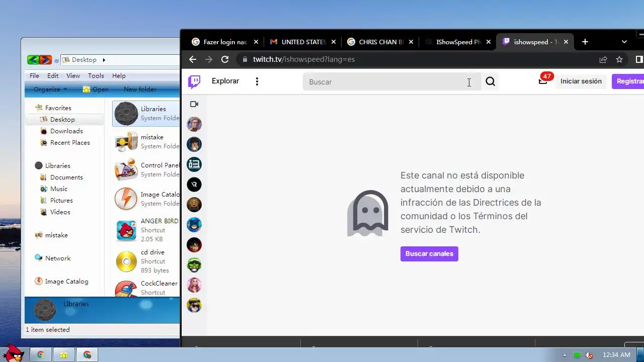This screenshot has height=362, width=644.
Task: Open a new Chrome tab
Action: click(x=585, y=42)
